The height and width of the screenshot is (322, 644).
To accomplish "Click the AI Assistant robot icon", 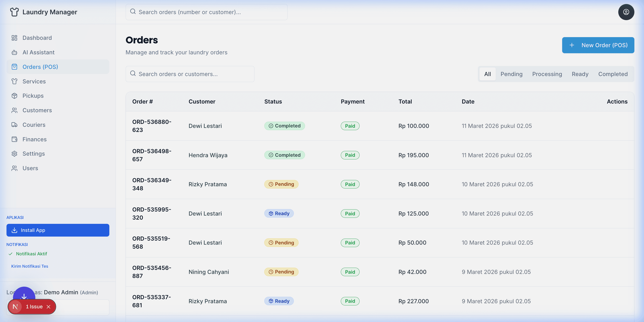I will click(14, 52).
